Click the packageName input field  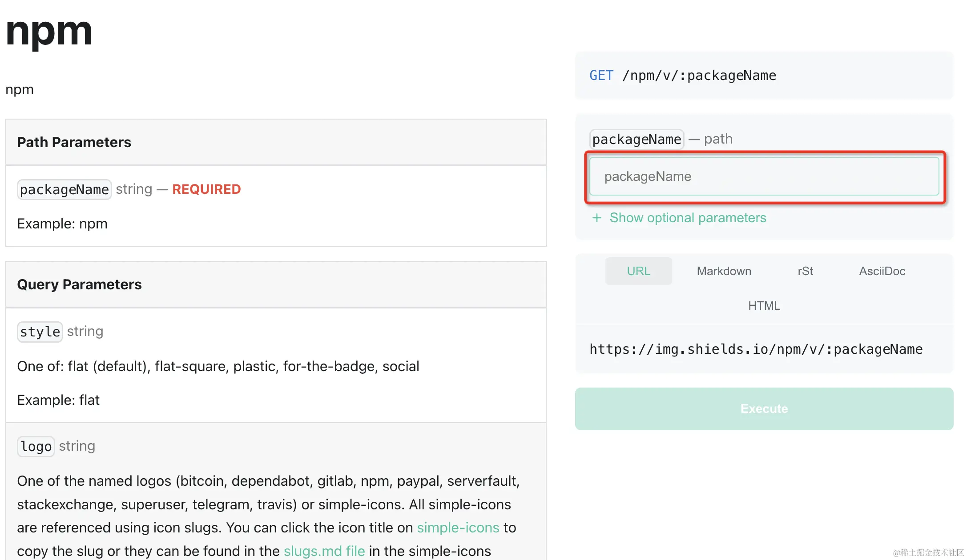pyautogui.click(x=764, y=176)
